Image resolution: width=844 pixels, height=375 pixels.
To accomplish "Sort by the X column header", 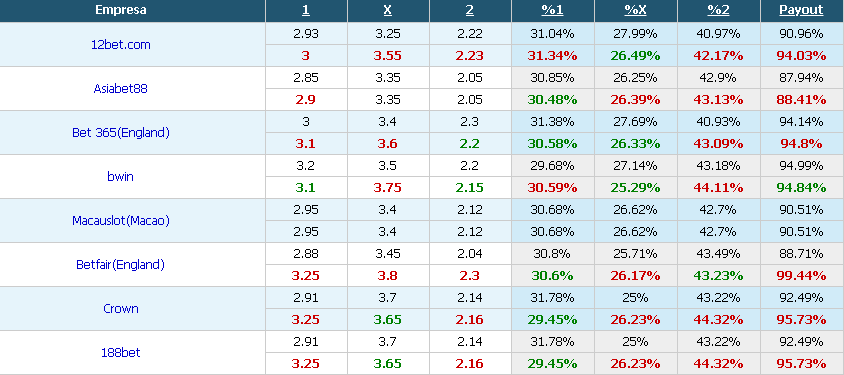I will (x=388, y=10).
